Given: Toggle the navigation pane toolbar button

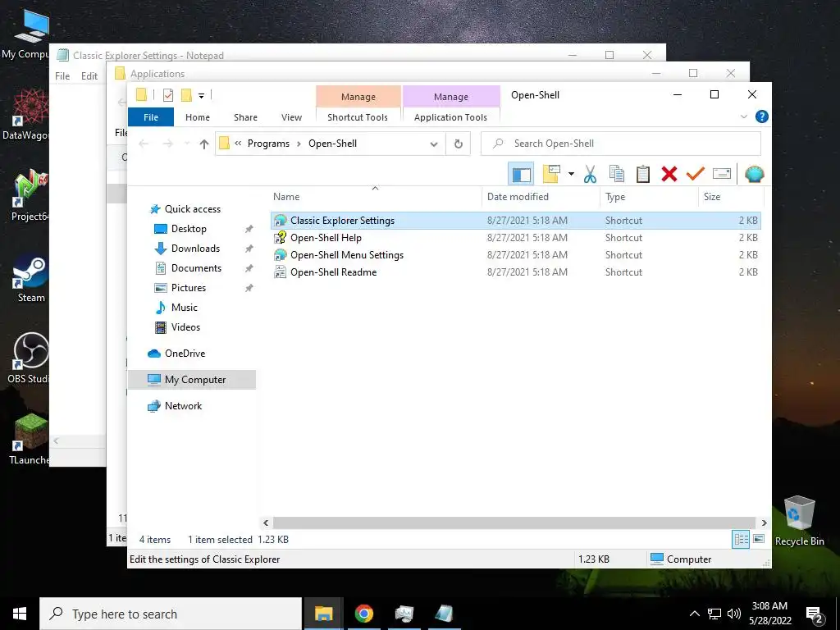Looking at the screenshot, I should point(521,174).
